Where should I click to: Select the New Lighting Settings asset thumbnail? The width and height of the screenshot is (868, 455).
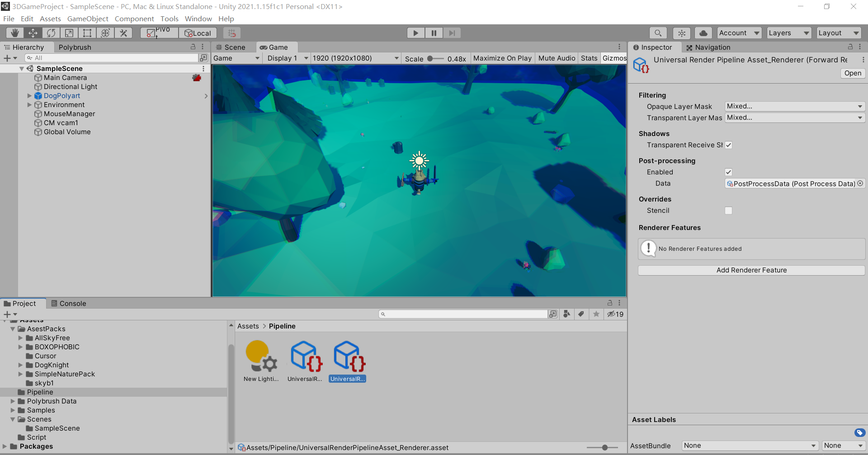coord(260,356)
